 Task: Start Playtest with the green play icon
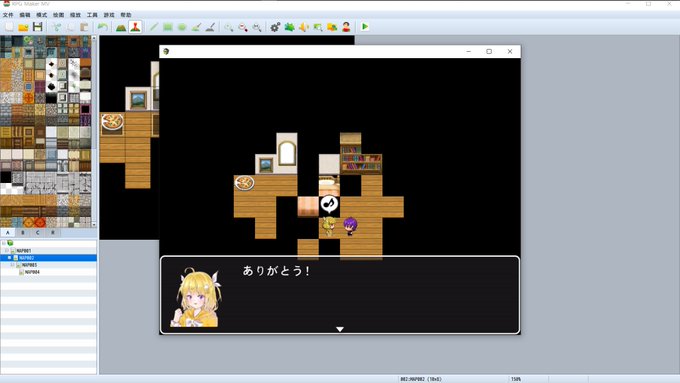[x=365, y=27]
